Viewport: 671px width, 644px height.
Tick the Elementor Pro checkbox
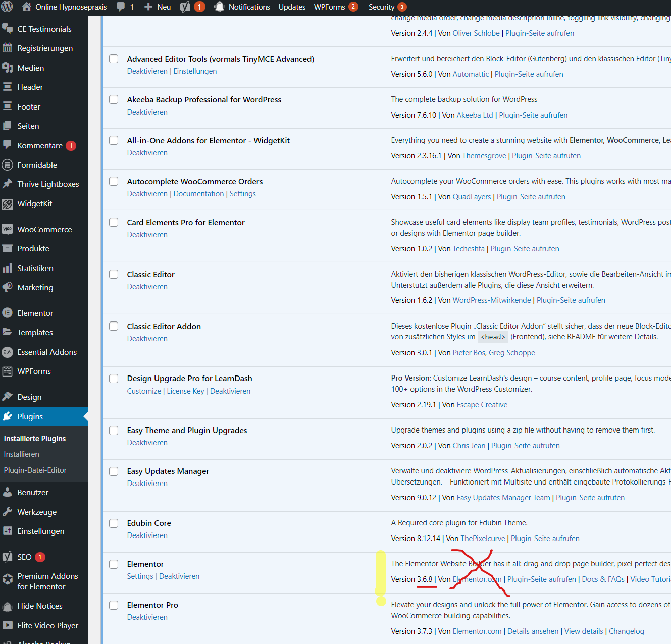pos(114,605)
